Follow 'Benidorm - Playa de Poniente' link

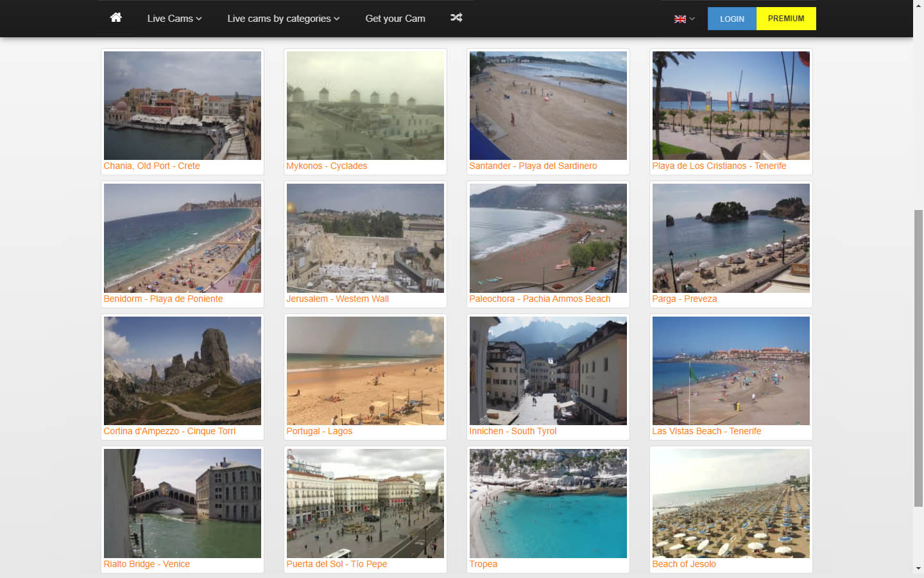coord(163,299)
